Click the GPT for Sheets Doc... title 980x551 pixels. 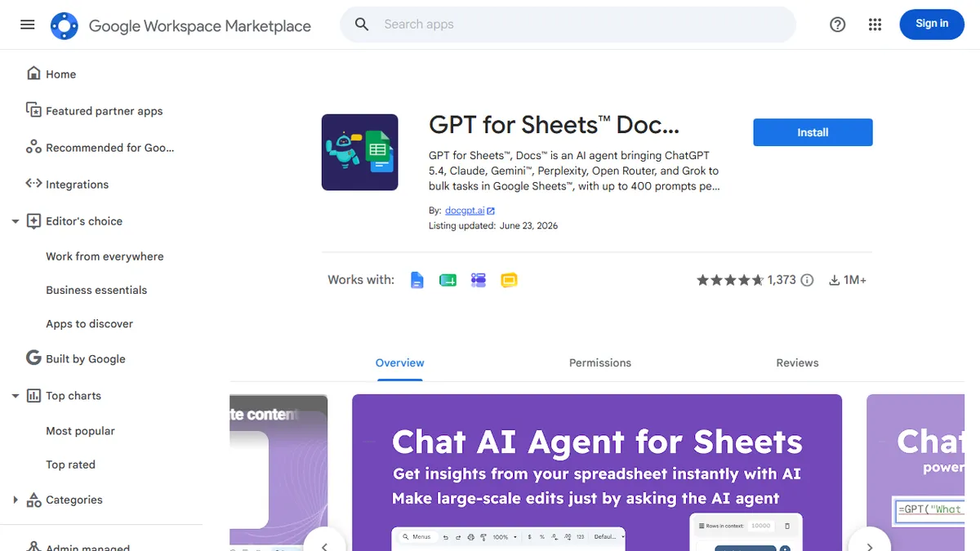pos(554,125)
